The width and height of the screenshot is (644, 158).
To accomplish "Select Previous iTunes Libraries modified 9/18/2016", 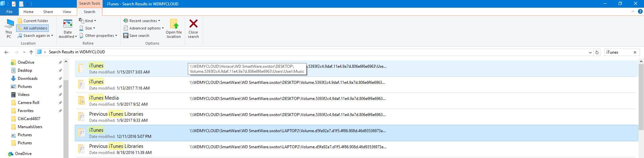I will pos(356,149).
